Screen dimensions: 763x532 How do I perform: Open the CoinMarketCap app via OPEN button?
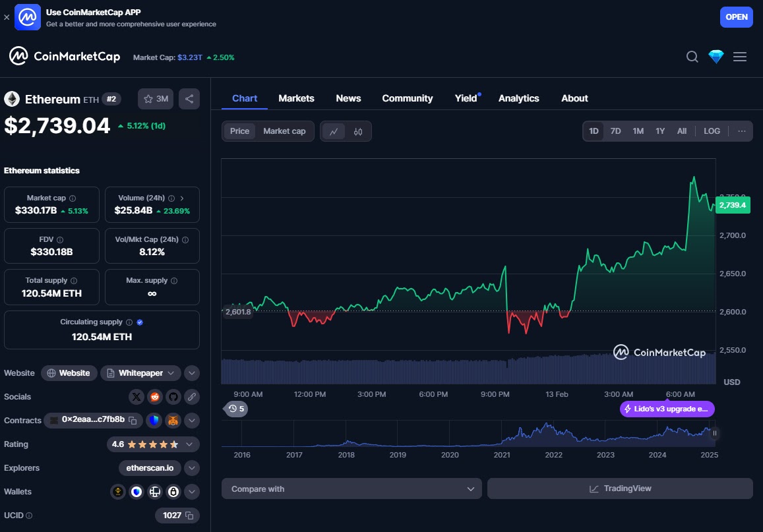click(736, 17)
